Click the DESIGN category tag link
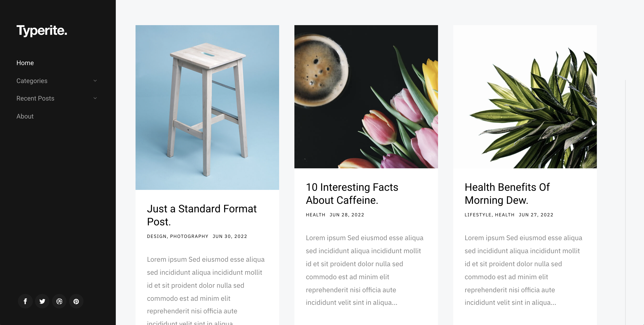The image size is (644, 325). click(x=157, y=236)
